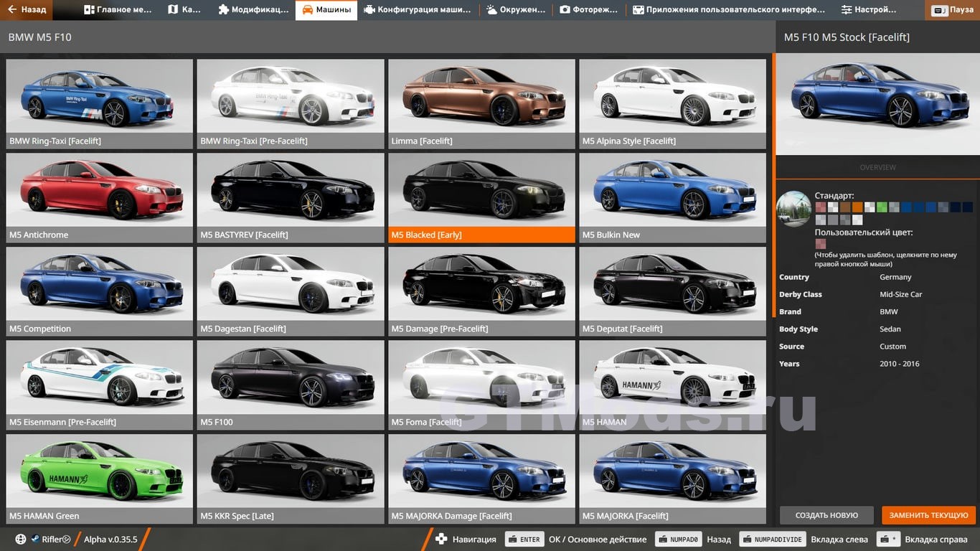Choose M5 Dagestan [Facelift]
The image size is (980, 551).
point(291,292)
